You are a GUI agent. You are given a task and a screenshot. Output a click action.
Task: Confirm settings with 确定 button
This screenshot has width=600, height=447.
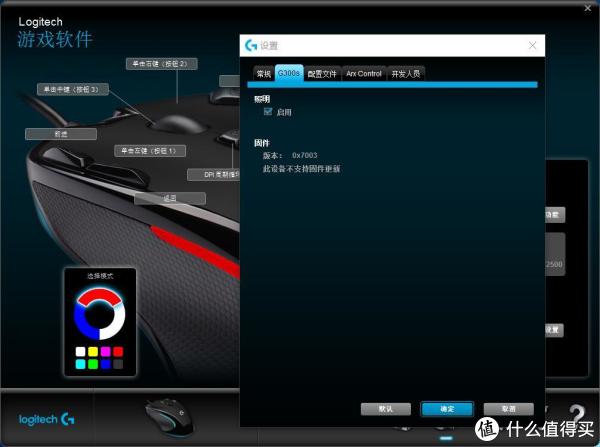(x=447, y=409)
